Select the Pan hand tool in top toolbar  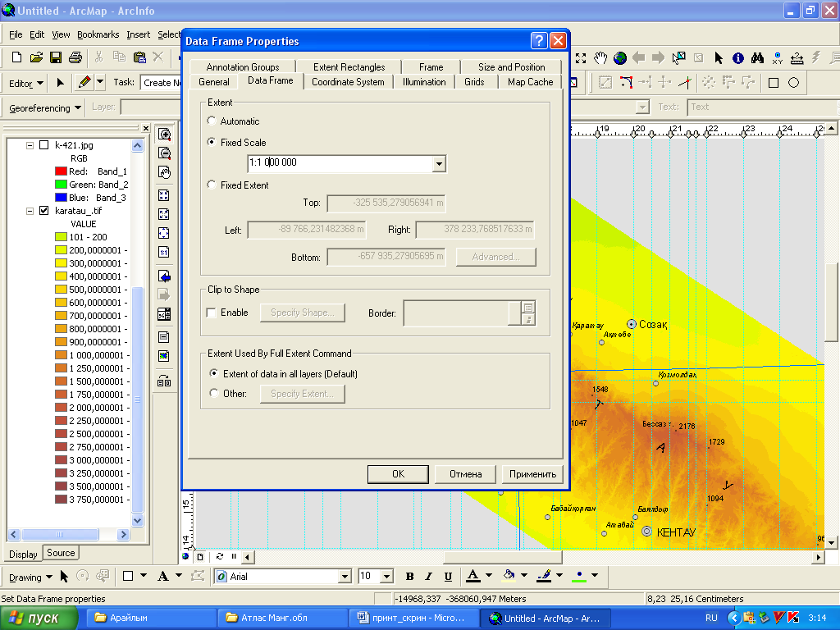click(x=600, y=57)
